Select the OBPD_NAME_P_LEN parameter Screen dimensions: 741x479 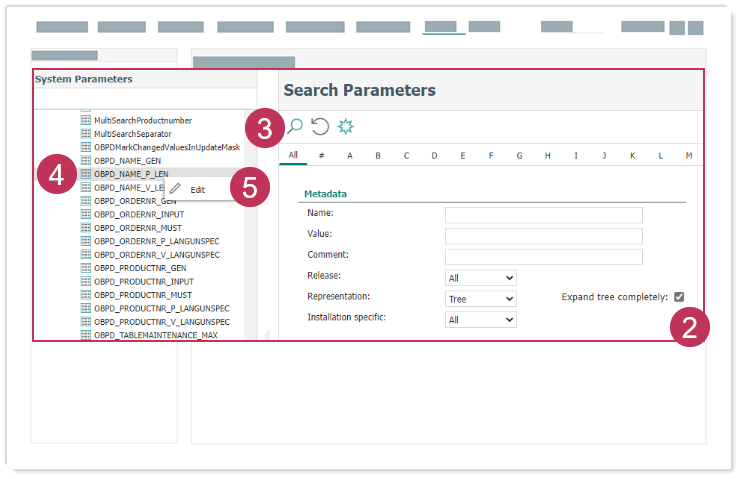coord(131,174)
